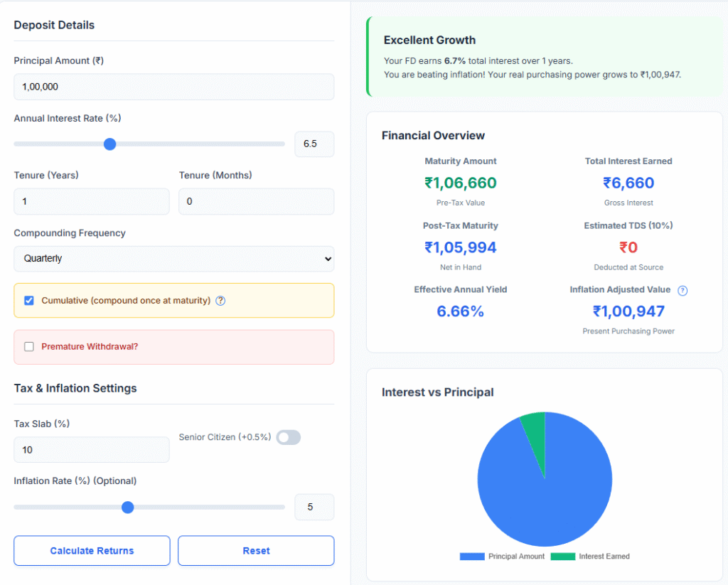This screenshot has height=585, width=728.
Task: Click the Principal Amount input field
Action: pyautogui.click(x=173, y=86)
